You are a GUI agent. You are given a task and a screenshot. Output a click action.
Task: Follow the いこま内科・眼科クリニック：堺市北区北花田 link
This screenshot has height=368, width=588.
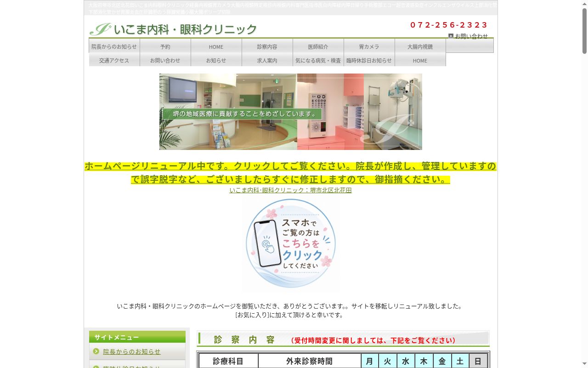click(x=291, y=190)
